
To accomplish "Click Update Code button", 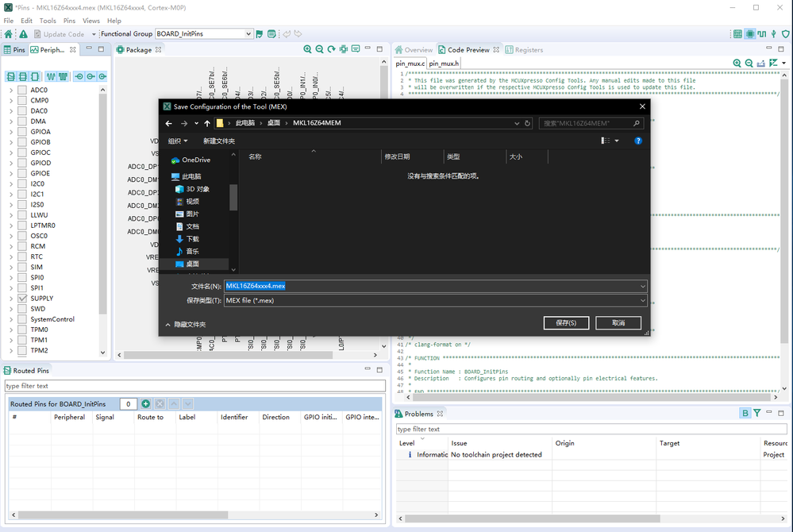I will click(x=60, y=34).
